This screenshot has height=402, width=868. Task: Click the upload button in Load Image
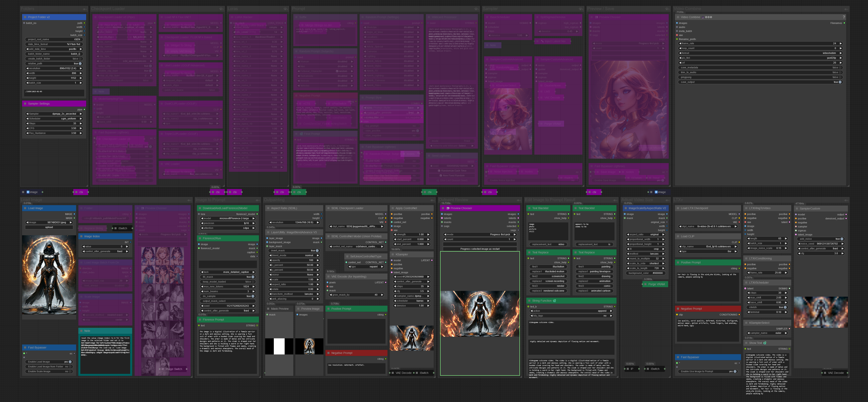[x=49, y=227]
